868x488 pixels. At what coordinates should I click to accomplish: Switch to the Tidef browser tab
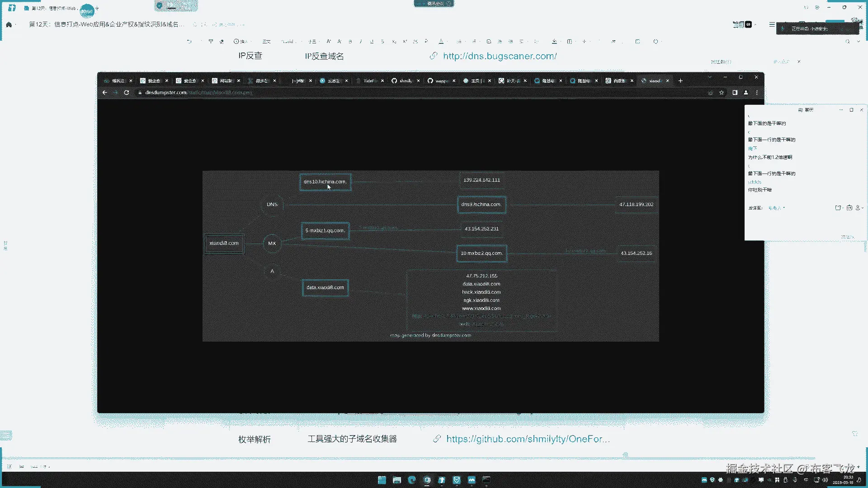pos(369,81)
